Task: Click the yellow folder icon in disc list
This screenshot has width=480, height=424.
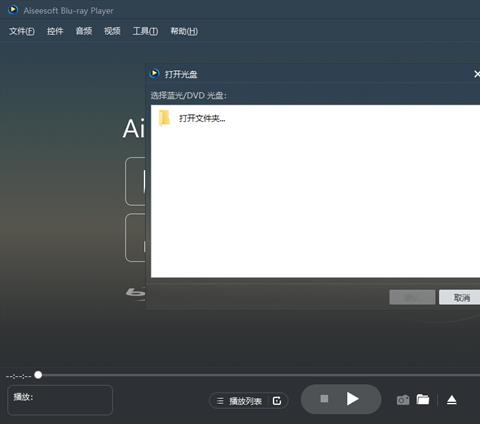Action: (164, 118)
